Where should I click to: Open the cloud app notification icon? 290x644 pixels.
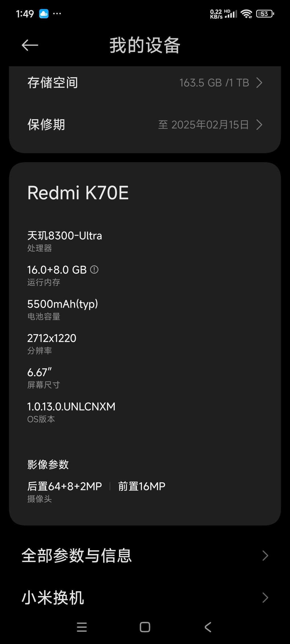[44, 14]
